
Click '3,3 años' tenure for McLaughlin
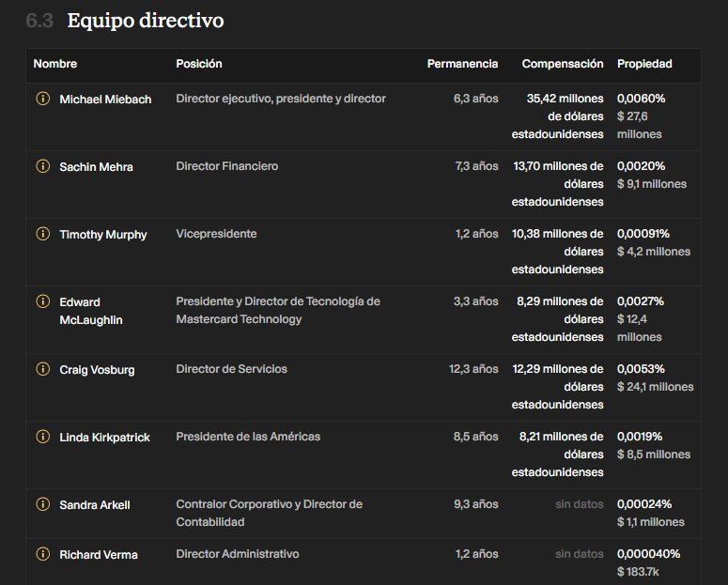coord(476,301)
